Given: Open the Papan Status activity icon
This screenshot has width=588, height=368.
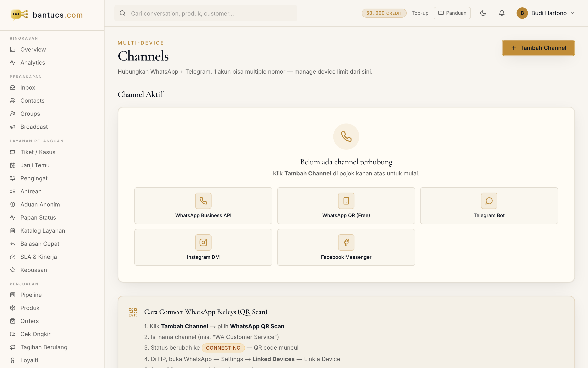Looking at the screenshot, I should pos(13,218).
